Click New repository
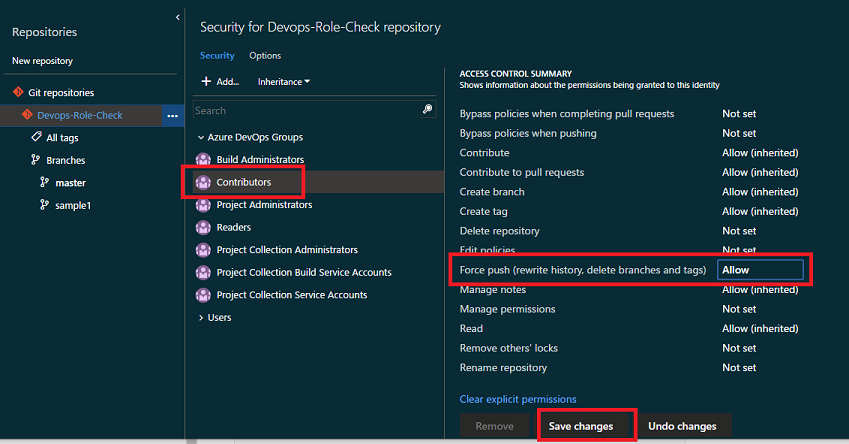 (42, 61)
